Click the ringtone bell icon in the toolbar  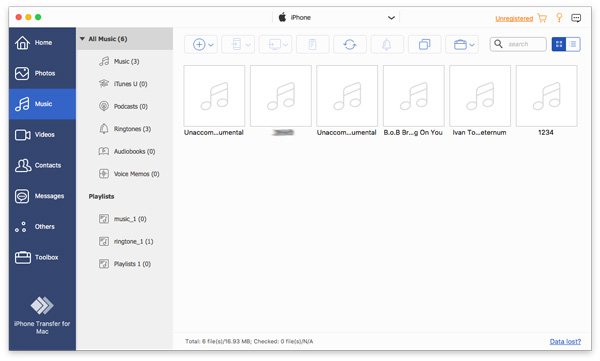pyautogui.click(x=387, y=44)
